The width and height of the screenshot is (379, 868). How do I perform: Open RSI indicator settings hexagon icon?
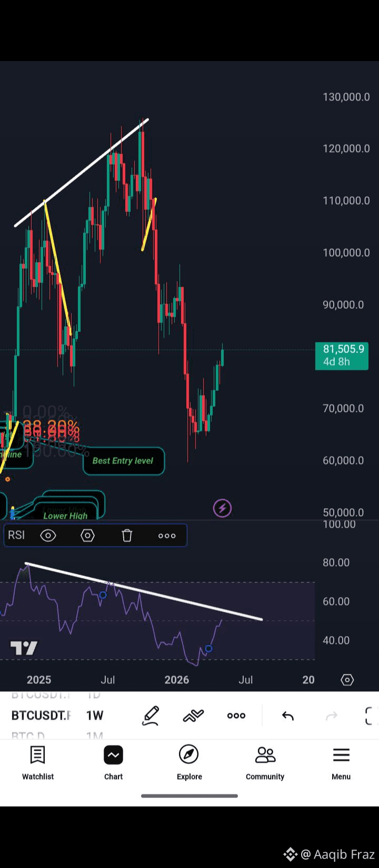coord(87,536)
